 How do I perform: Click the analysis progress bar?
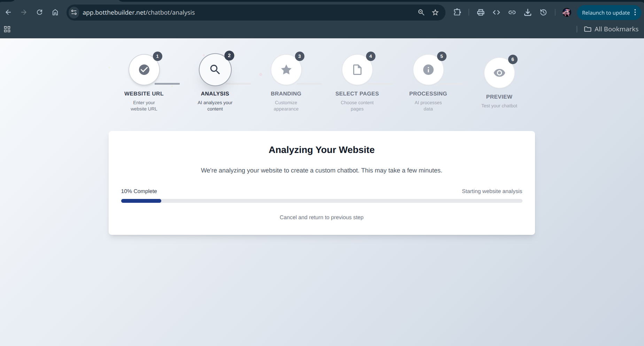point(321,201)
